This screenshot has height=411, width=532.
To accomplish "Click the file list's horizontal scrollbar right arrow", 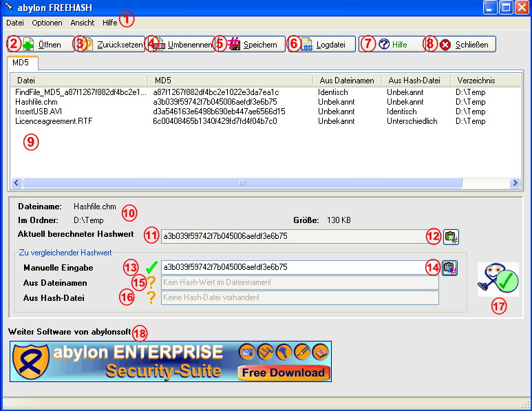I will [x=515, y=183].
